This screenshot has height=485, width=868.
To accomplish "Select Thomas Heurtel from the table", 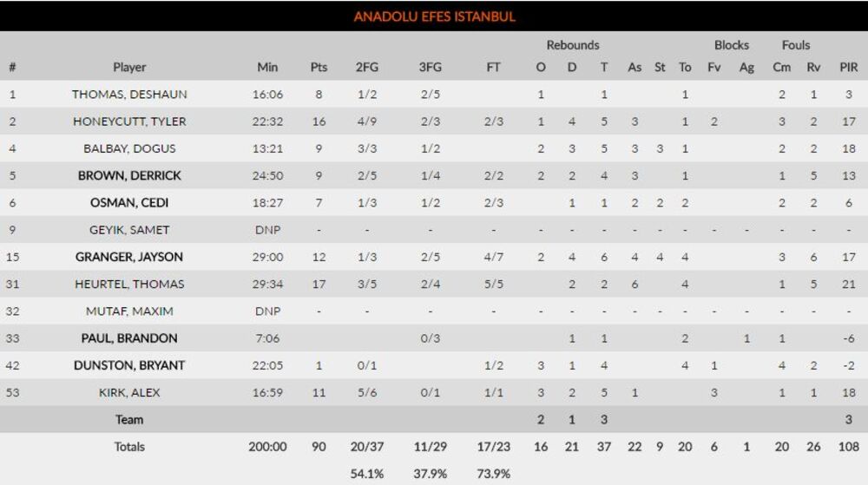I will pyautogui.click(x=129, y=284).
